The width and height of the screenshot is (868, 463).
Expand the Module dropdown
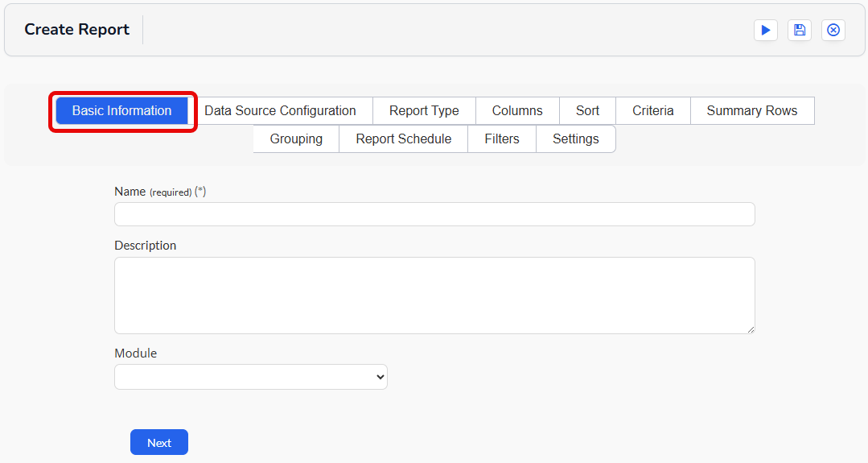(251, 377)
